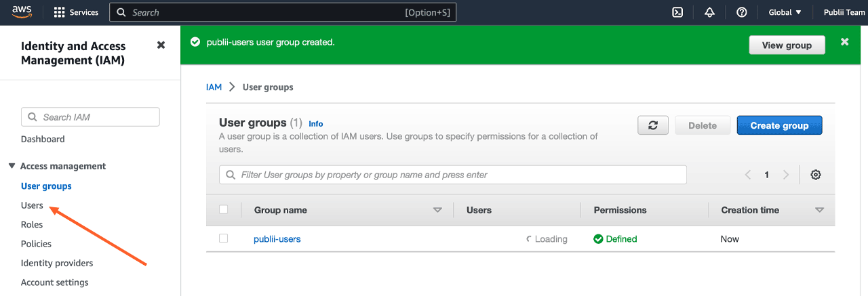The image size is (868, 296).
Task: Launch the CloudShell terminal icon
Action: (677, 12)
